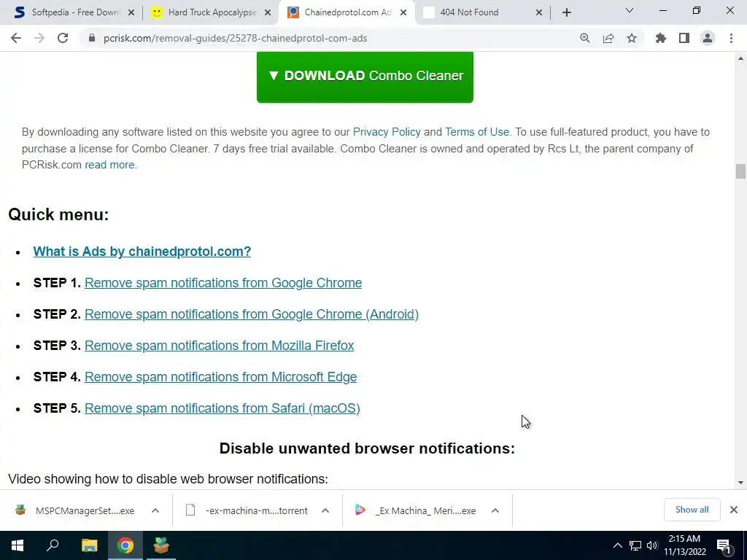
Task: Open the ex-machina torrent download item
Action: (x=247, y=510)
